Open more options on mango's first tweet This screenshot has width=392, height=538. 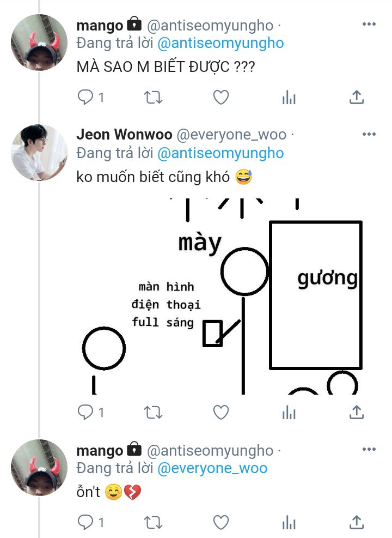pos(369,24)
